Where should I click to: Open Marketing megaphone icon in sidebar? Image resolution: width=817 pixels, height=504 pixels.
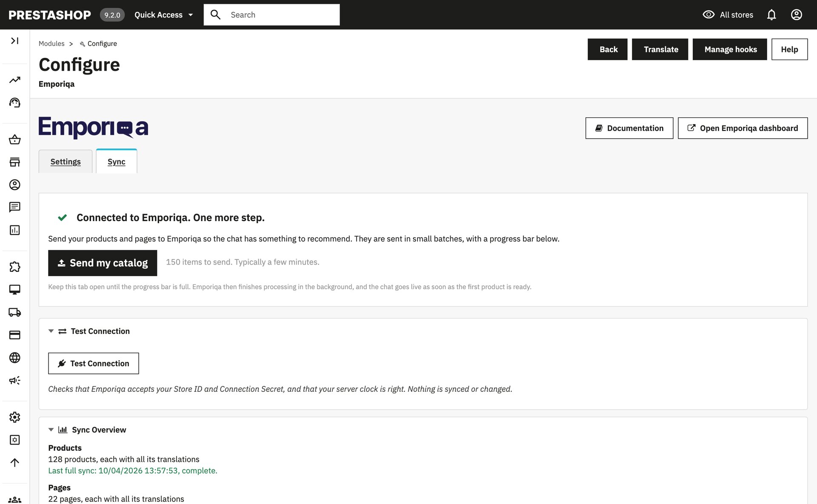click(15, 380)
